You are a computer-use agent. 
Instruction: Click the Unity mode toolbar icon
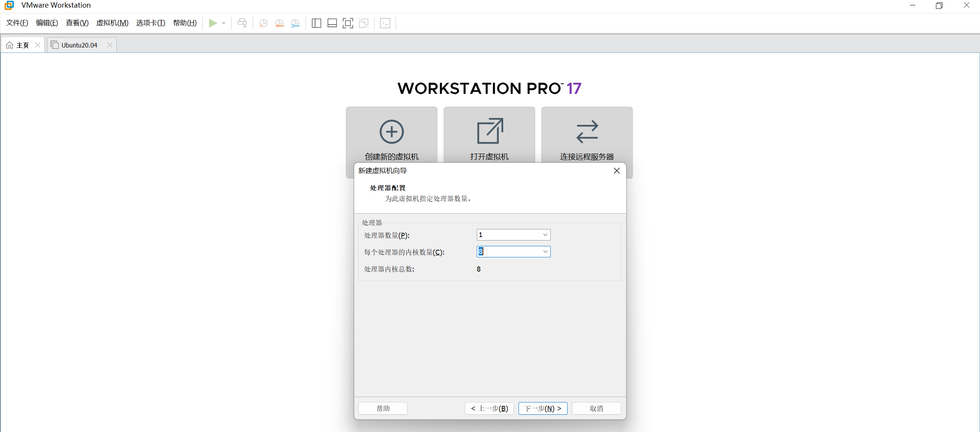click(x=364, y=23)
